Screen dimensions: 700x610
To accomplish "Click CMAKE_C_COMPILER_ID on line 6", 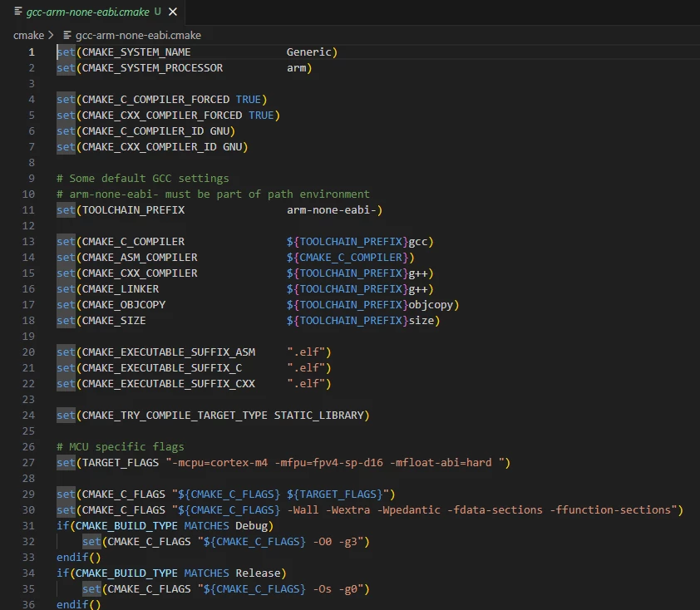I will pyautogui.click(x=143, y=131).
